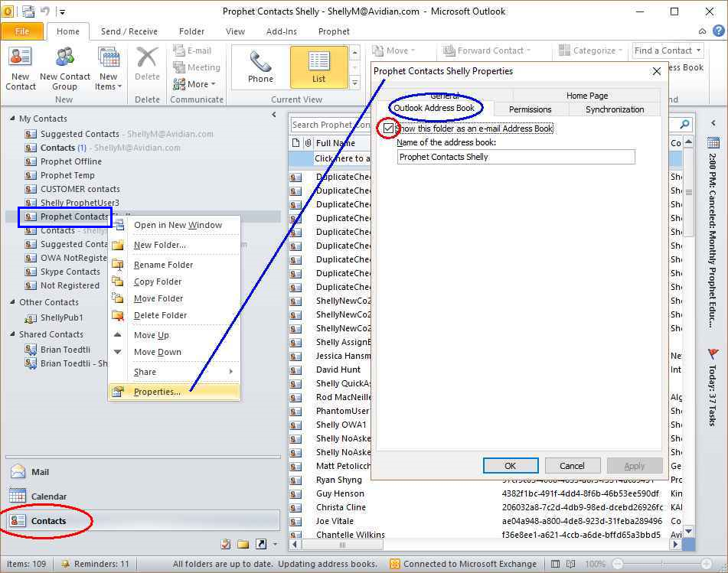Viewport: 728px width, 573px height.
Task: Open Outlook Help question mark icon
Action: click(x=718, y=31)
